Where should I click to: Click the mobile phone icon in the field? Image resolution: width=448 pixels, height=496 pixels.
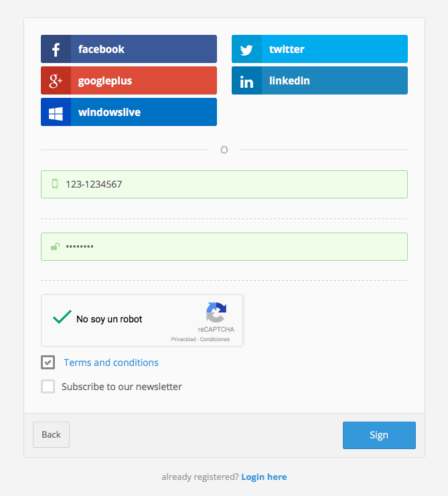(x=55, y=184)
